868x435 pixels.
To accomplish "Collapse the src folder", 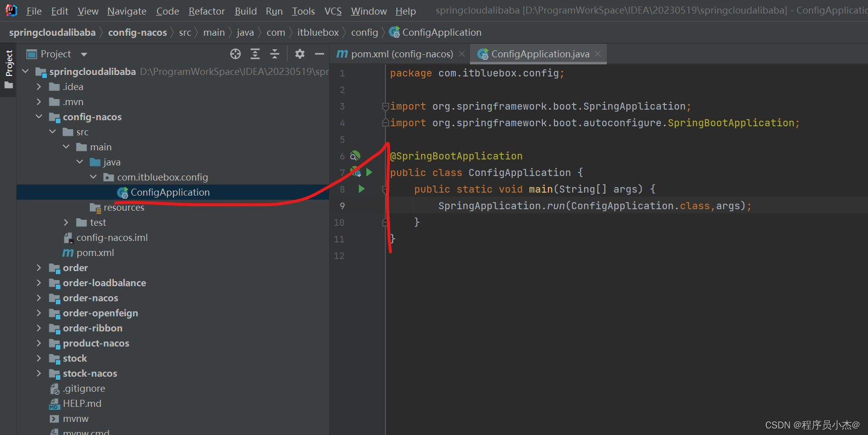I will (x=52, y=132).
